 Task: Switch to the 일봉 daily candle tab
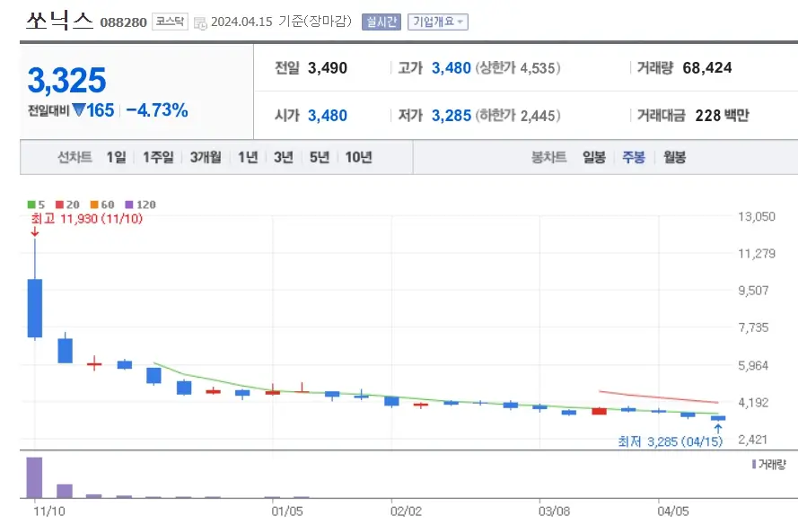coord(592,156)
